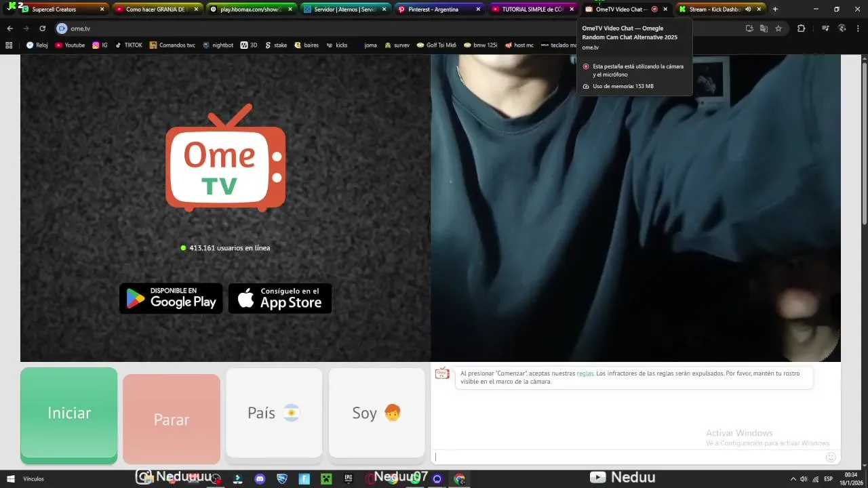Open Discord from the taskbar

click(x=260, y=479)
